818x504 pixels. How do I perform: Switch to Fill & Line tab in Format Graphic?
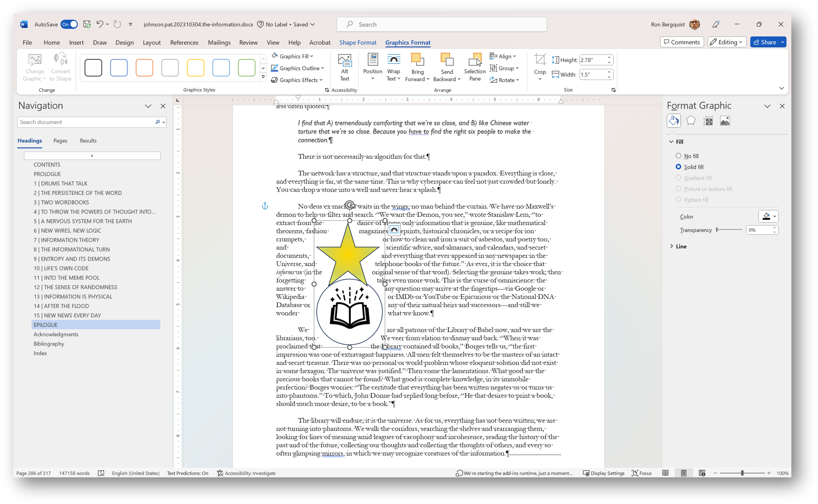(674, 121)
